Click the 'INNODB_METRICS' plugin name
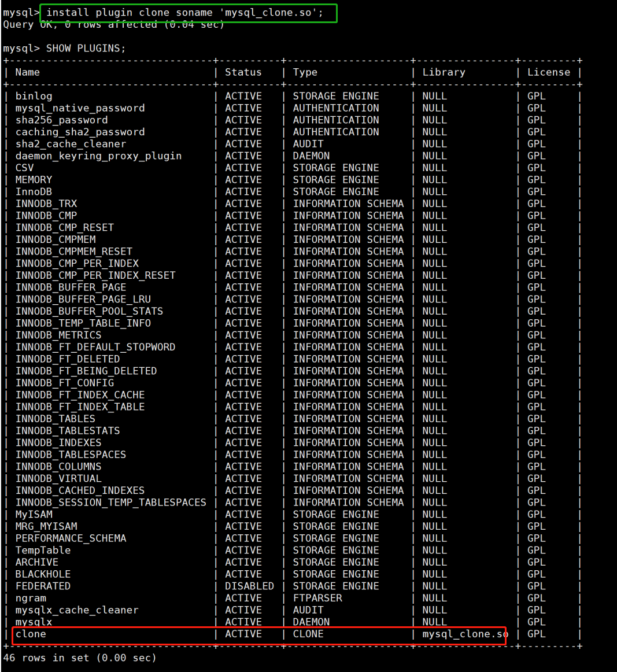 point(58,335)
